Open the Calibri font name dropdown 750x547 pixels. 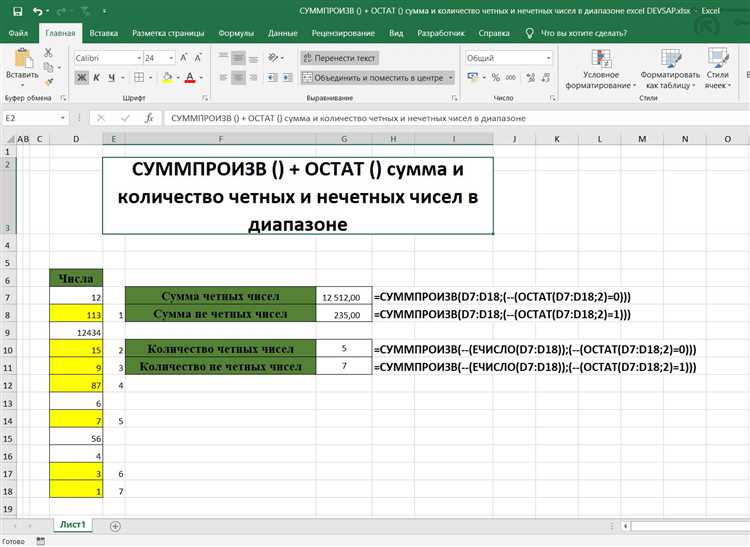pyautogui.click(x=139, y=58)
